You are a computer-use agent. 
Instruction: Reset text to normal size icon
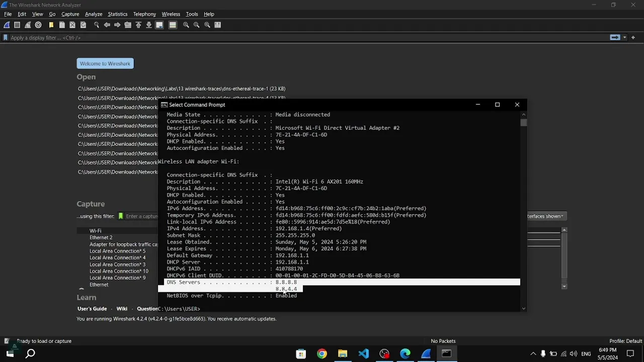click(x=207, y=25)
